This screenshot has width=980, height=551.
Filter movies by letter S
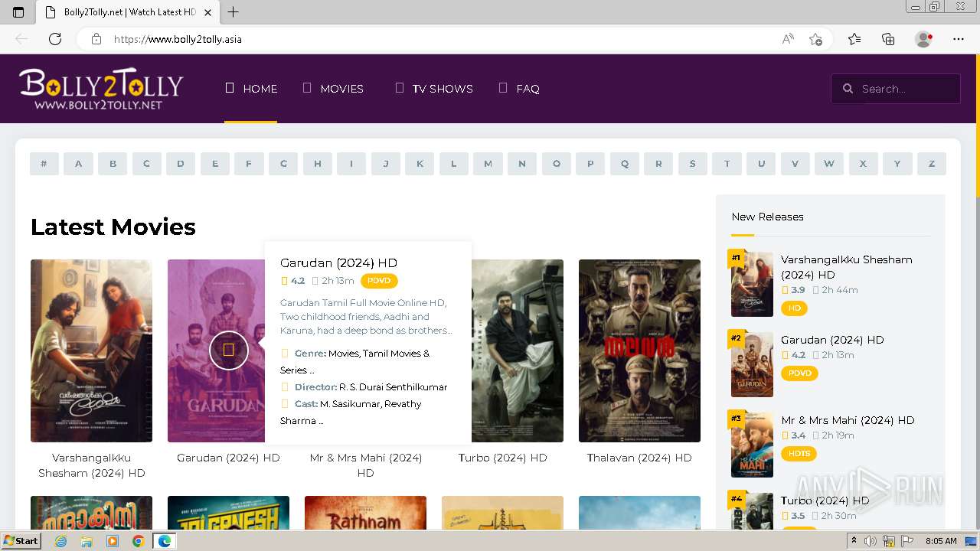coord(693,164)
